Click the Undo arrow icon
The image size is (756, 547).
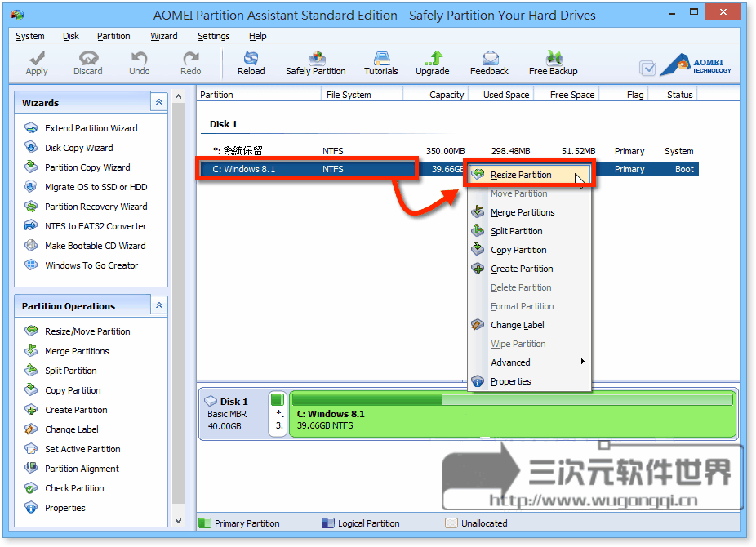[x=140, y=58]
